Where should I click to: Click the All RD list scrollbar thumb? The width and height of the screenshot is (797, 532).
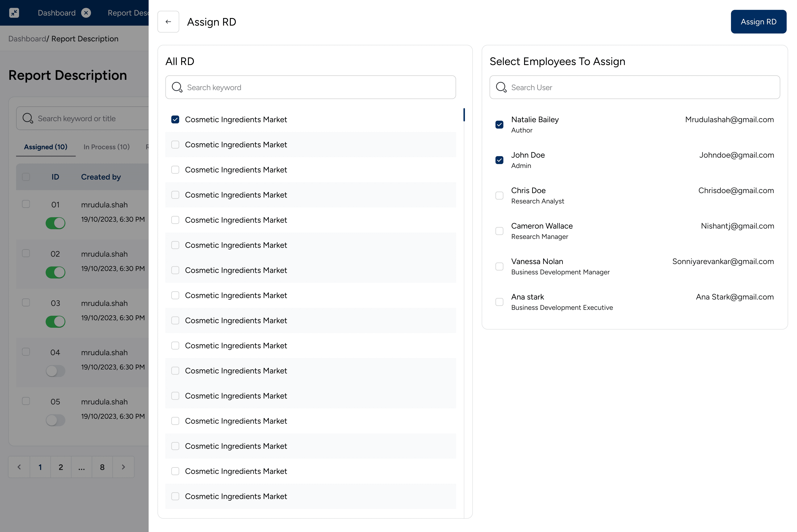464,115
